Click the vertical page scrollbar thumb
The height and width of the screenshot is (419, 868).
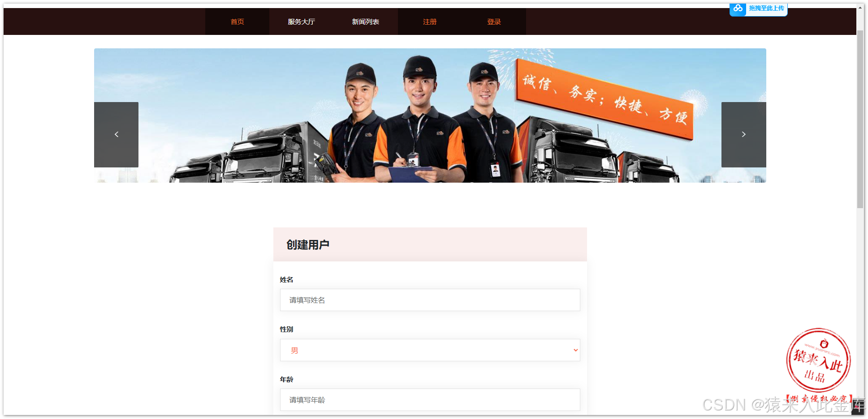tap(860, 119)
